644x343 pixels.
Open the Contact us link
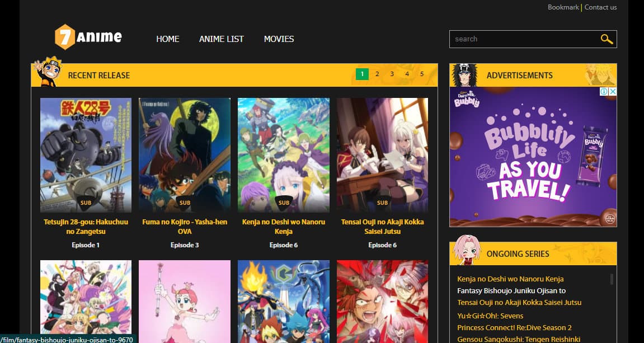coord(600,7)
